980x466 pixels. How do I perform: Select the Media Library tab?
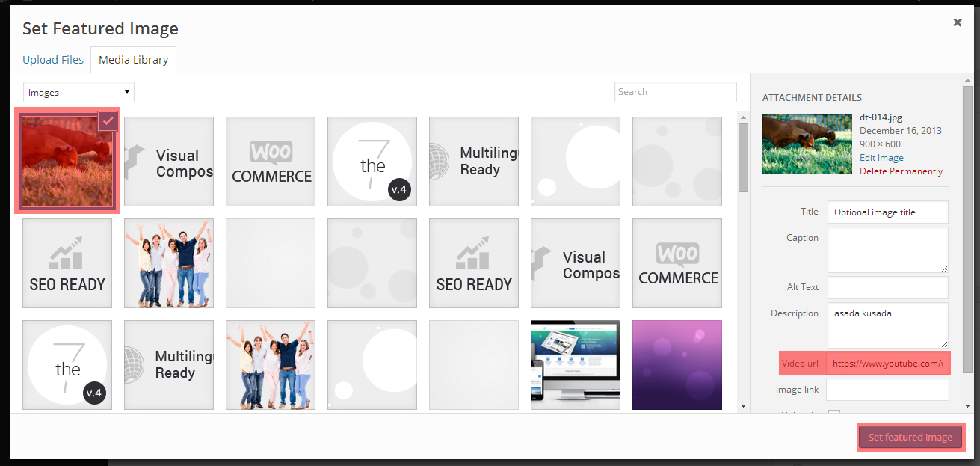tap(134, 60)
